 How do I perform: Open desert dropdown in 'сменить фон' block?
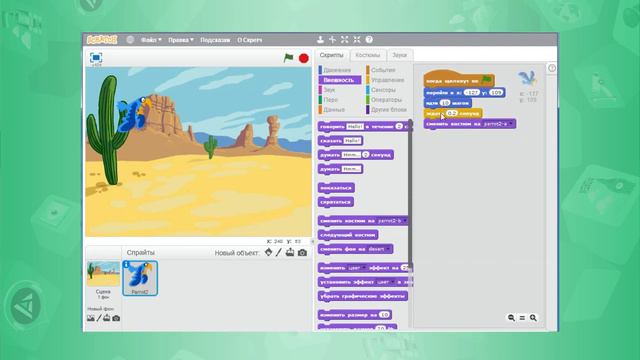coord(379,249)
